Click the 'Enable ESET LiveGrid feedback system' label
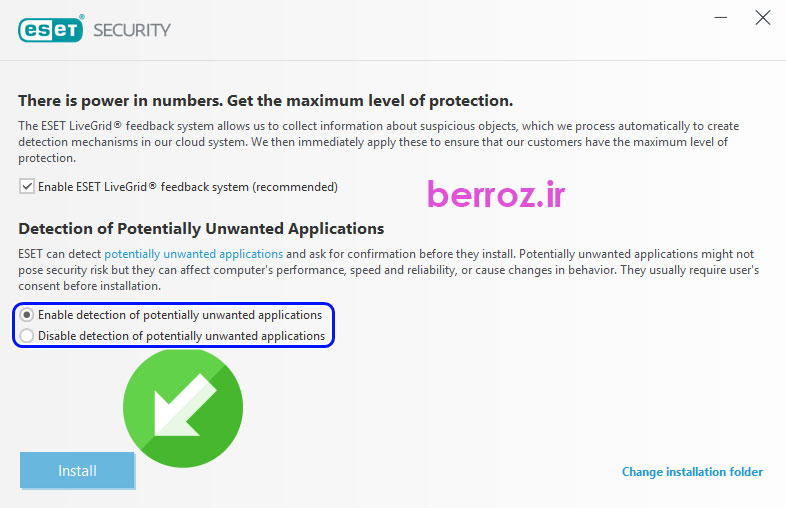The height and width of the screenshot is (508, 786). pyautogui.click(x=187, y=187)
